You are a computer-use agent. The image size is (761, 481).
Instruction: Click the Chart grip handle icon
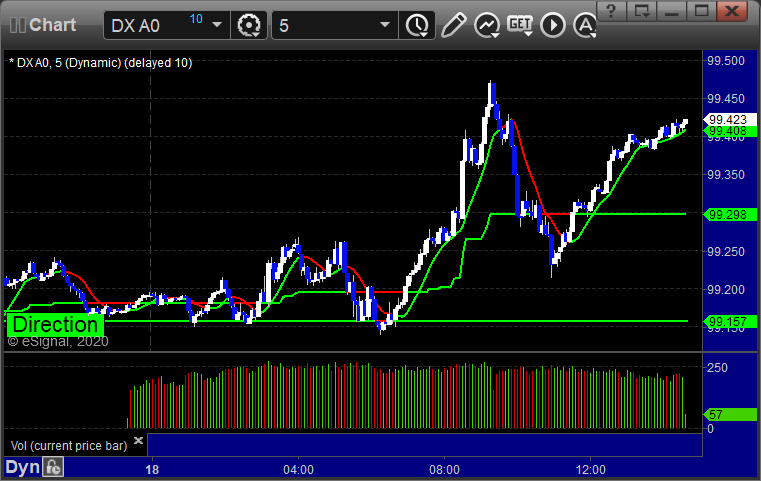pyautogui.click(x=17, y=25)
